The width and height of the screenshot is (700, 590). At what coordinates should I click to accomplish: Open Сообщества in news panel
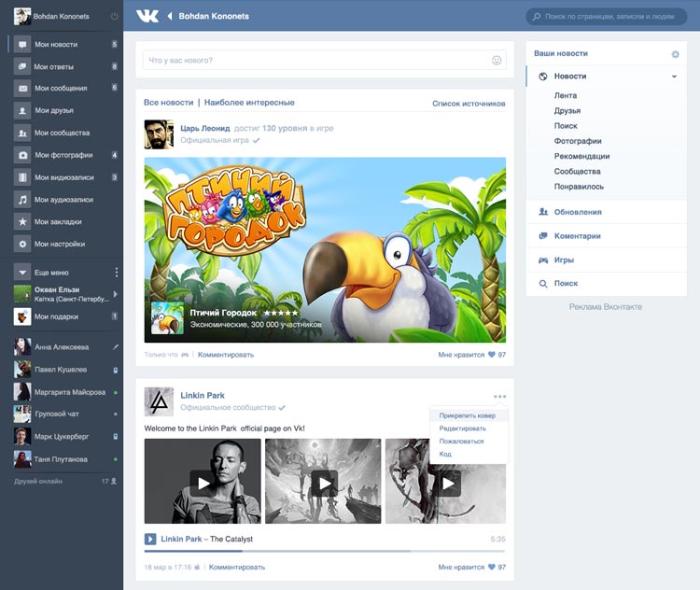point(577,172)
